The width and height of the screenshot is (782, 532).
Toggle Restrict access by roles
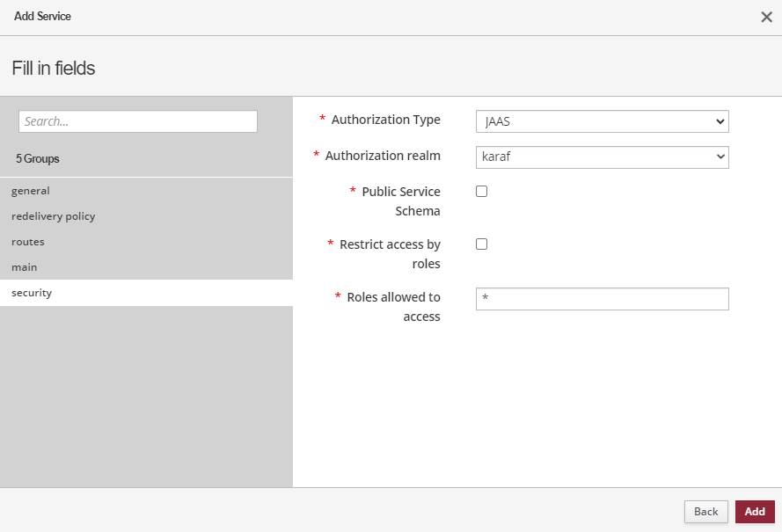[481, 244]
